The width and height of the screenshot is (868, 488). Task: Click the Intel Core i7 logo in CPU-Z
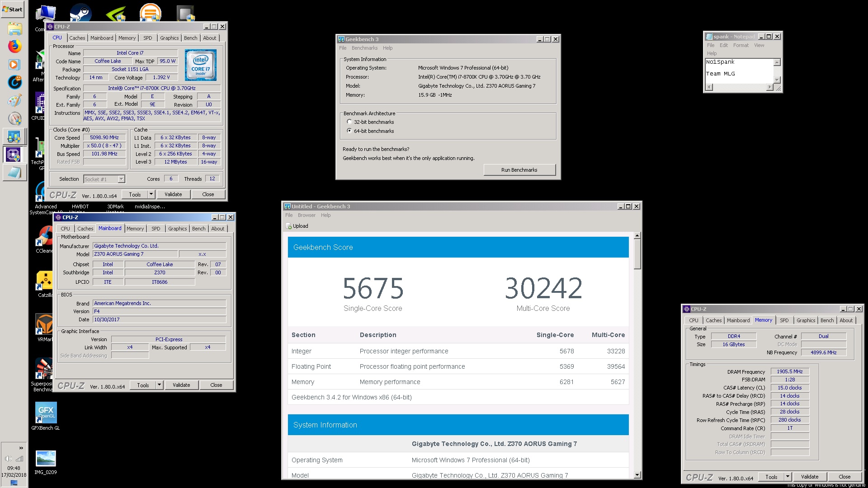[x=201, y=65]
